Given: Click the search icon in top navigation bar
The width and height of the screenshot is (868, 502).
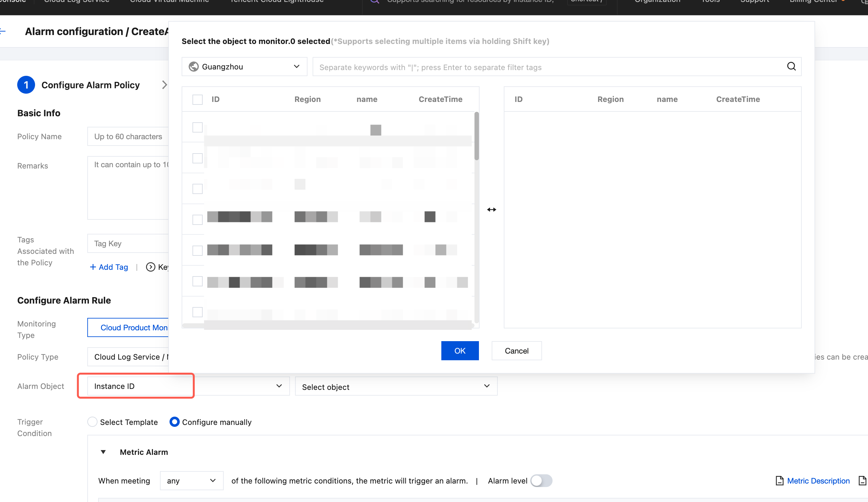Looking at the screenshot, I should 374,1.
